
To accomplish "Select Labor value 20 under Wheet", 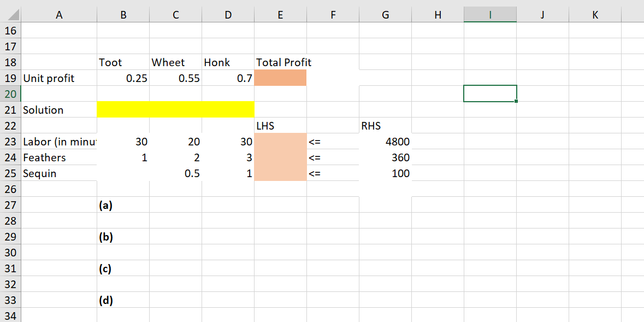I will click(176, 142).
